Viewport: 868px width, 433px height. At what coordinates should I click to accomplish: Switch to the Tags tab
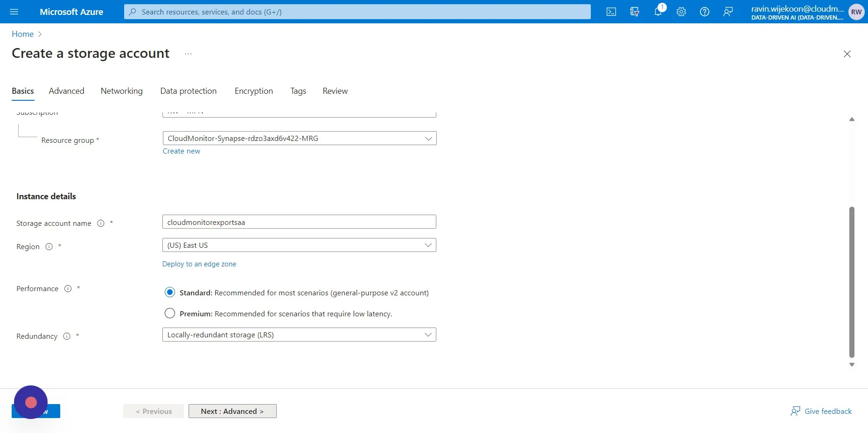pos(298,91)
